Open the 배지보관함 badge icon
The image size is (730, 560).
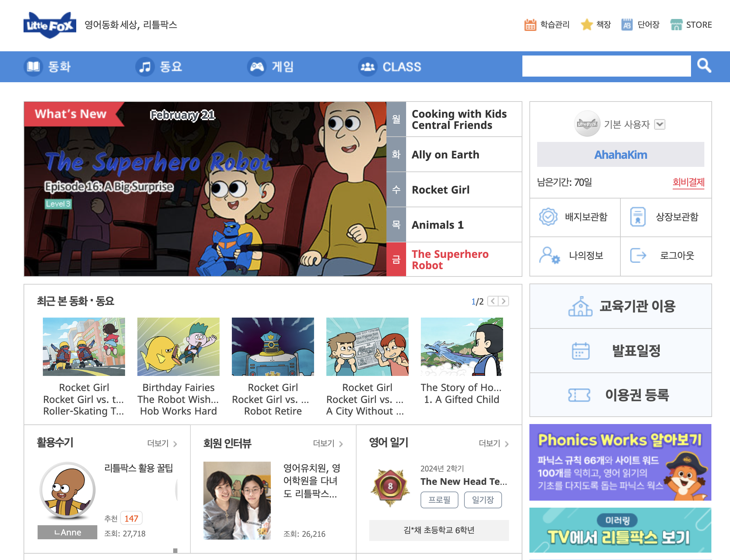pos(548,217)
